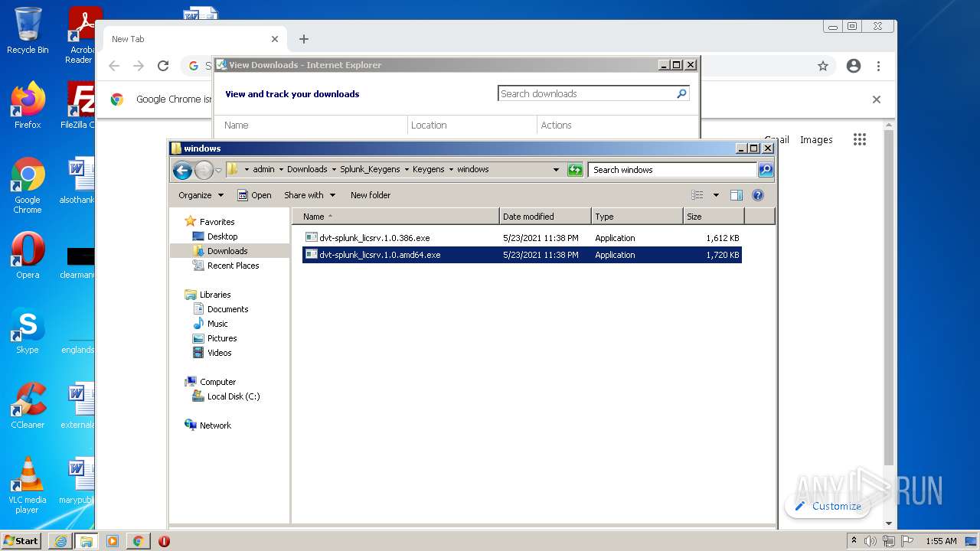Open a new Chrome tab with plus button

click(x=304, y=39)
